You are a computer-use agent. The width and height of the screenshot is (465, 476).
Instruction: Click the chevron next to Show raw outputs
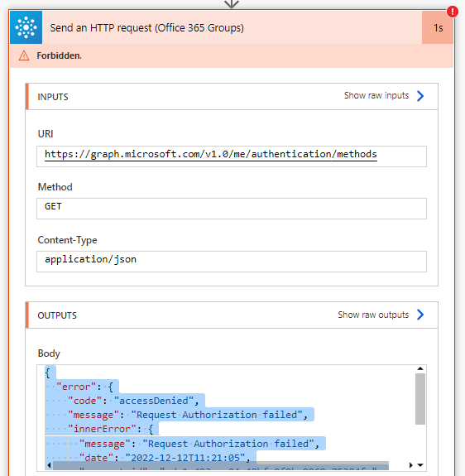420,315
